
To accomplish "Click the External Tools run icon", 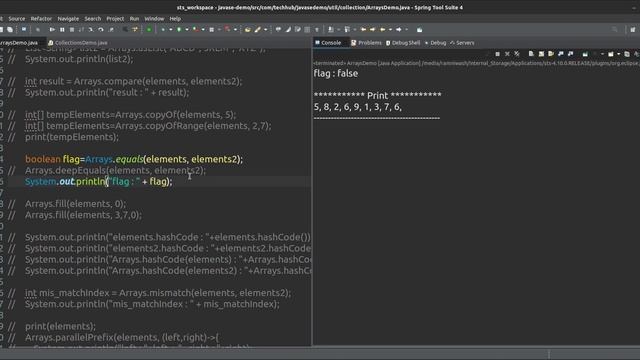I will 227,29.
